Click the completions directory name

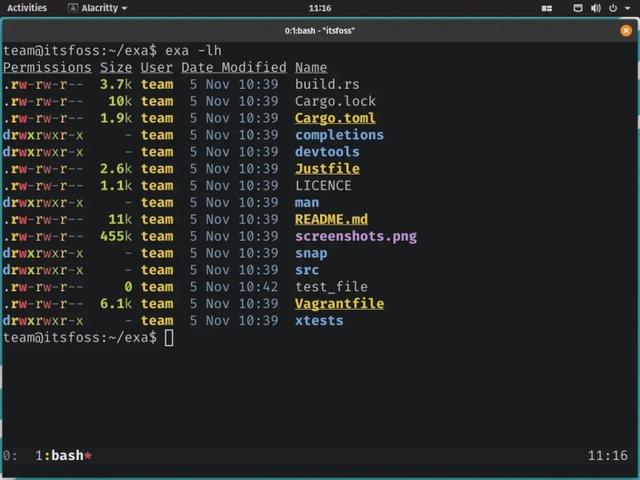coord(339,135)
